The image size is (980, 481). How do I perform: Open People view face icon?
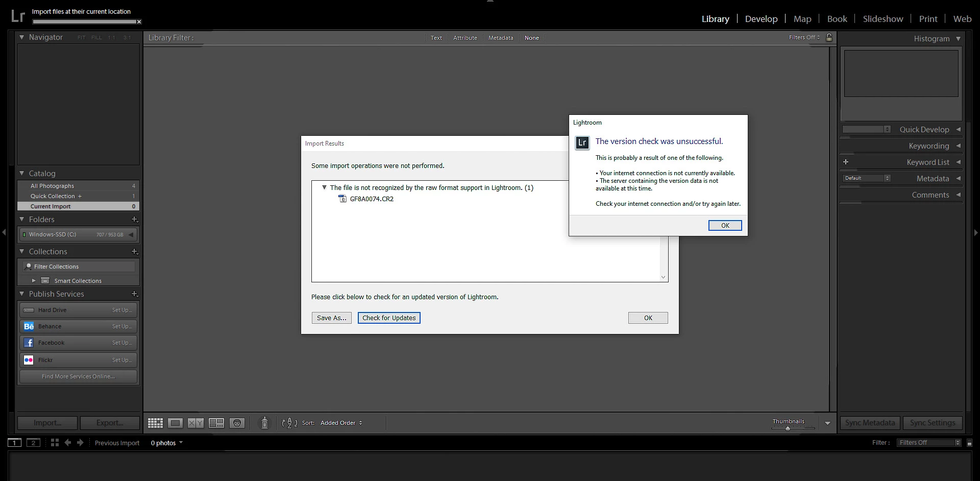pos(237,423)
